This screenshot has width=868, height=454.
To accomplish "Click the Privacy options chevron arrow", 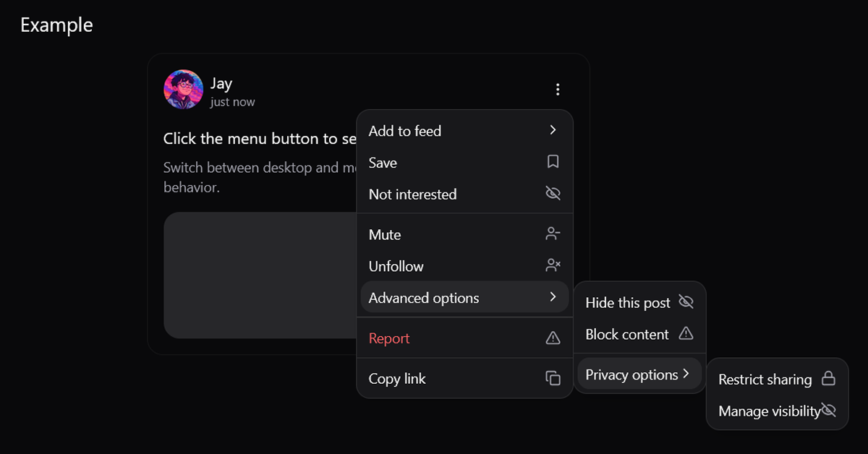I will point(686,374).
